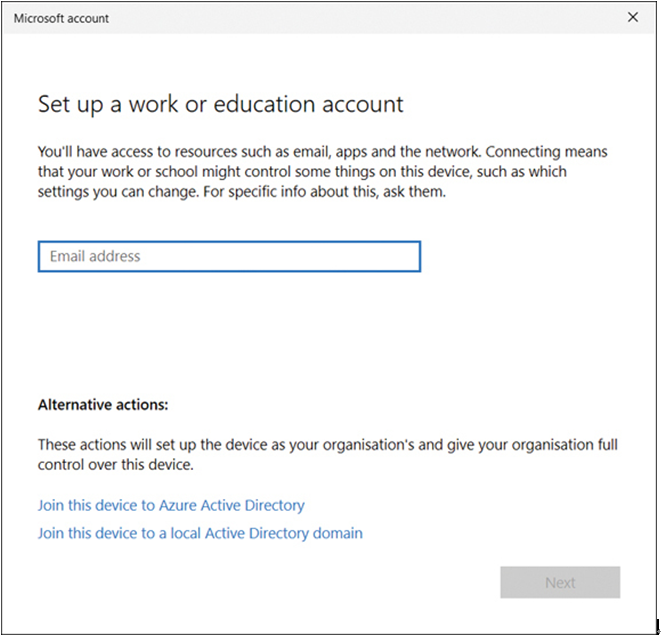
Task: Close the Microsoft account dialog
Action: tap(633, 17)
